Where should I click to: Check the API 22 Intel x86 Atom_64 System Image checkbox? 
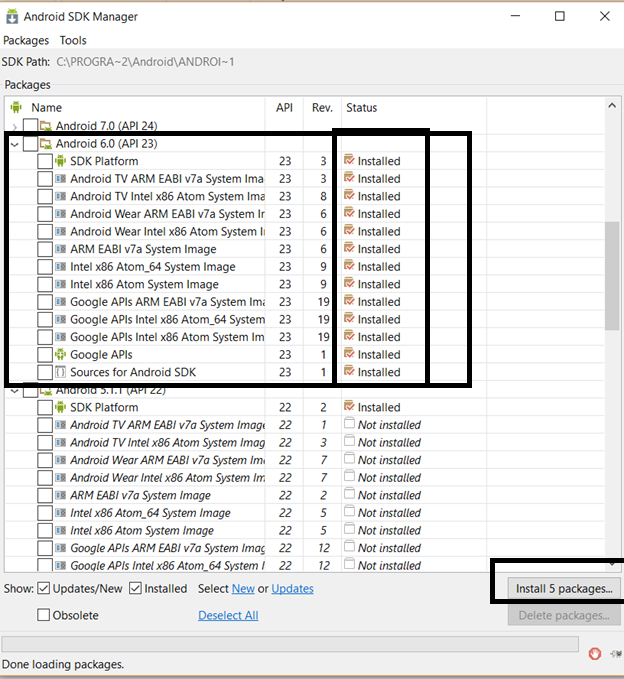tap(45, 513)
